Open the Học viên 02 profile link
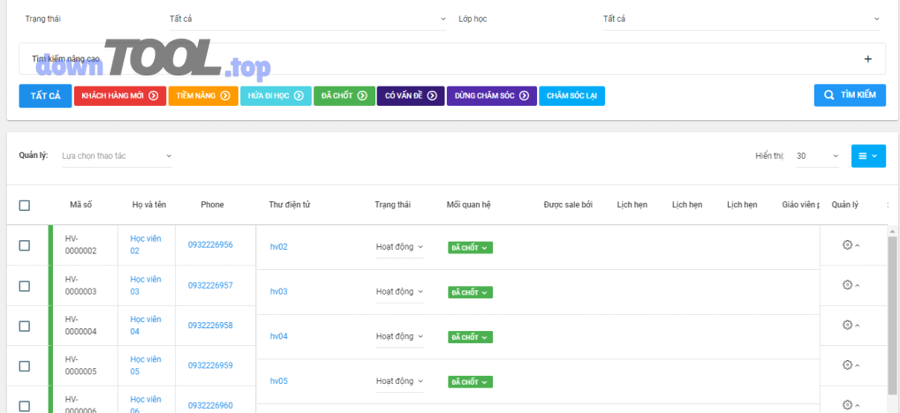The height and width of the screenshot is (413, 900). (x=144, y=245)
